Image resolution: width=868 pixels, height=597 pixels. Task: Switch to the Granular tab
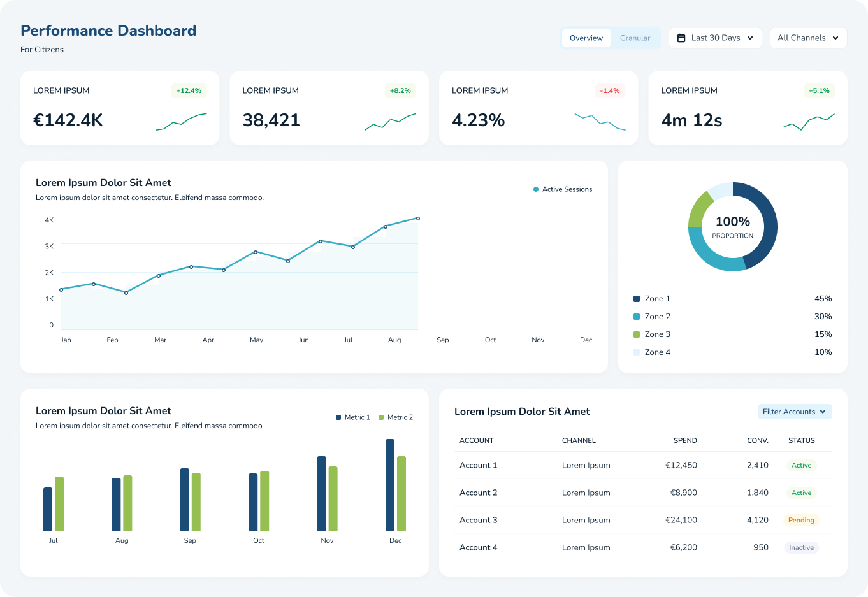[x=635, y=38]
